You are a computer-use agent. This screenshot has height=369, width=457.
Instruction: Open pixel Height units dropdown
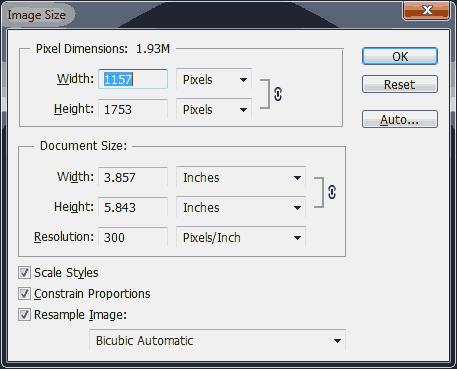click(214, 109)
